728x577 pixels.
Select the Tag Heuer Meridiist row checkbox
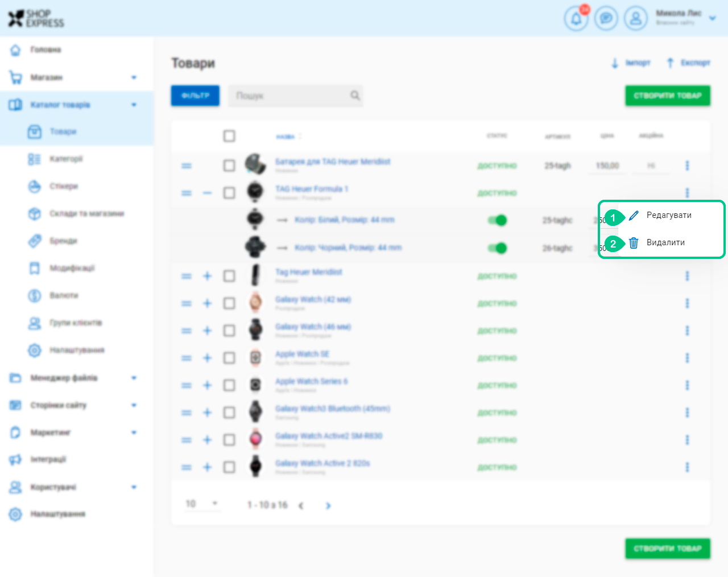[229, 276]
